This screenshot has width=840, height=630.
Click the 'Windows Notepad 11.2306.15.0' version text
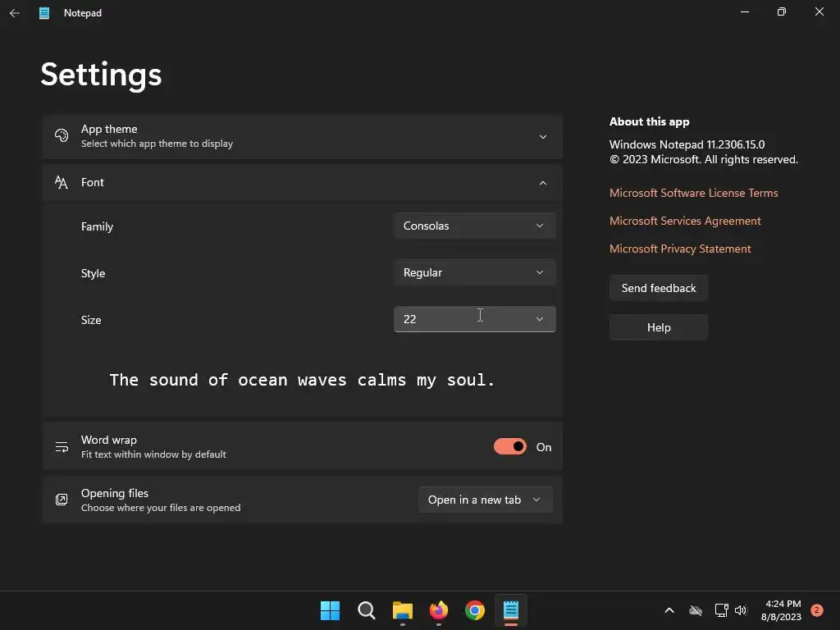687,144
